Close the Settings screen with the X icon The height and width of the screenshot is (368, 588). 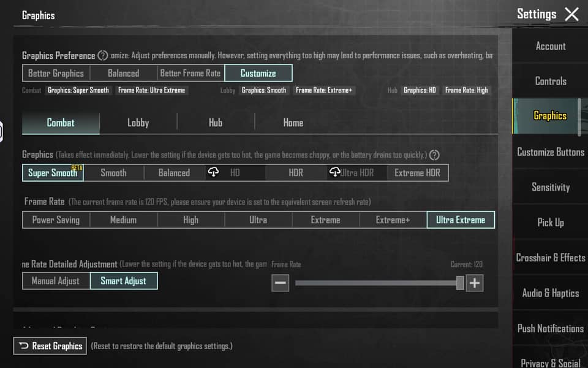point(571,14)
